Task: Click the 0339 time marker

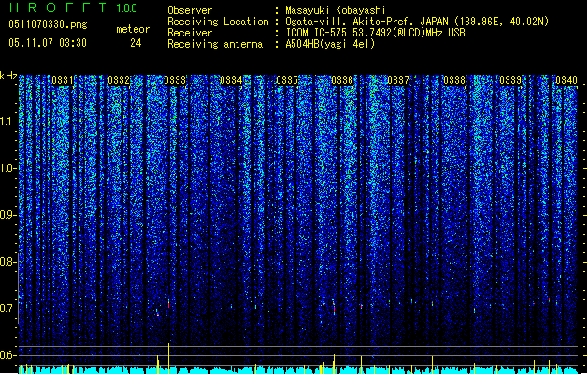Action: click(x=510, y=80)
